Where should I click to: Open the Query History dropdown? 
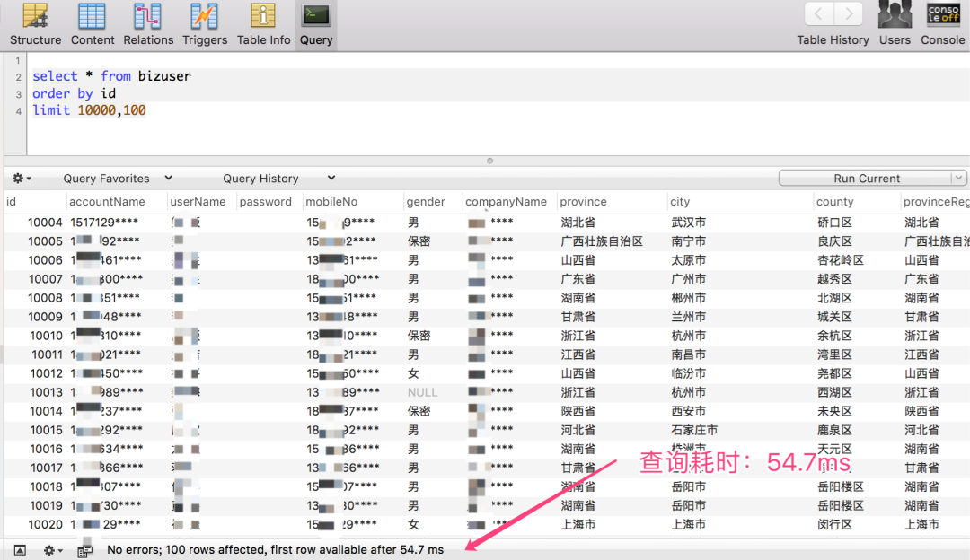pos(278,179)
